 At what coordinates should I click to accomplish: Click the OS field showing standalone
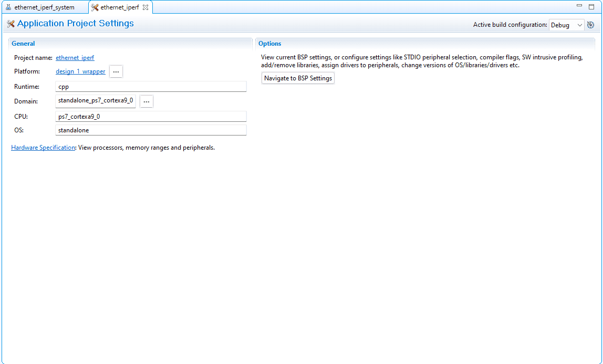click(150, 130)
